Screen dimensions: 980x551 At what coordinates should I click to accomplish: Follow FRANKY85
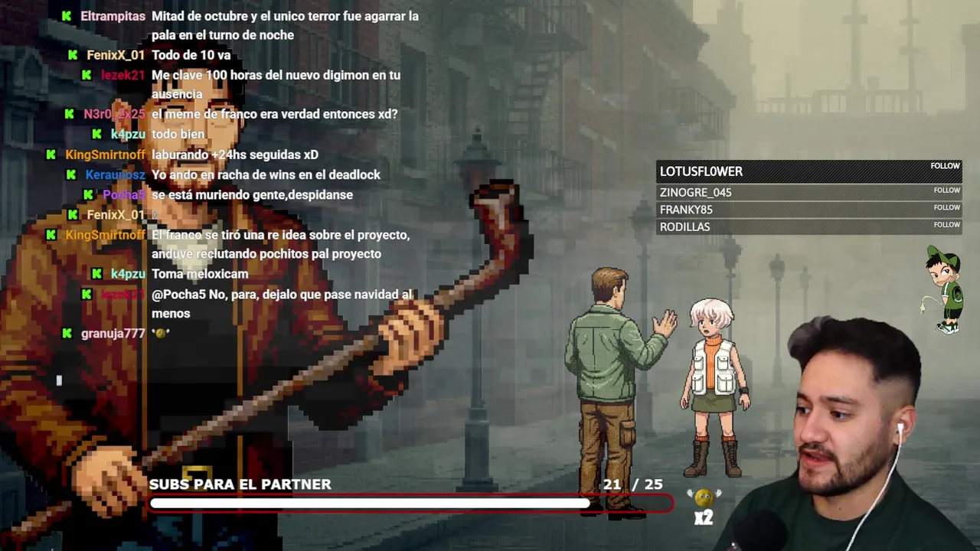[946, 207]
